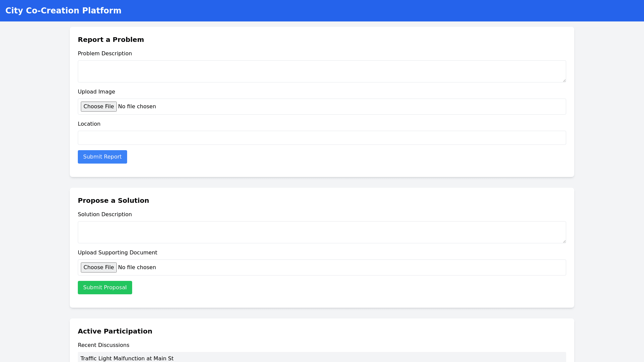Click the Report a Problem heading
Screen dimensions: 644x362
111,40
